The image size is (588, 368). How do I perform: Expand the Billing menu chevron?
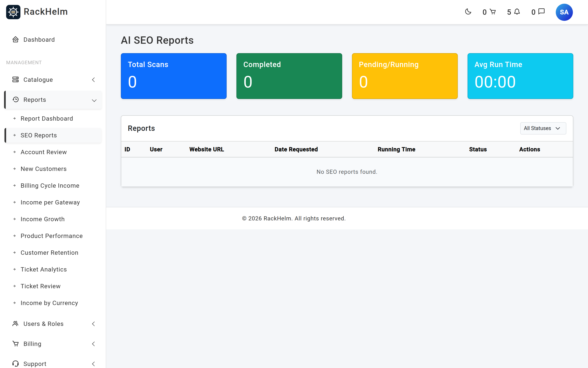coord(94,344)
